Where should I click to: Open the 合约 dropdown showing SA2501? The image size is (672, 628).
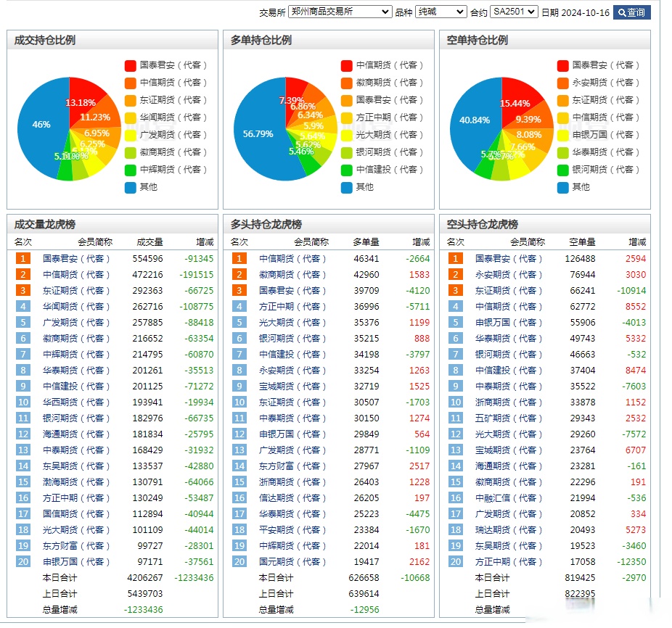click(x=514, y=12)
